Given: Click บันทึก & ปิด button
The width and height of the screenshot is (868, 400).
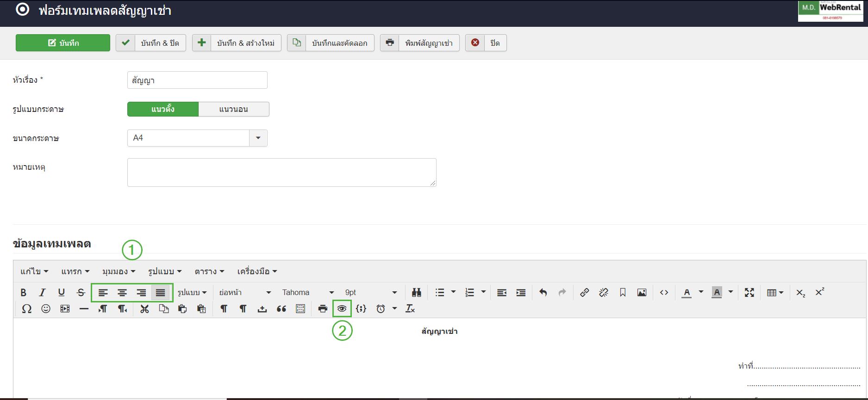Looking at the screenshot, I should tap(151, 43).
